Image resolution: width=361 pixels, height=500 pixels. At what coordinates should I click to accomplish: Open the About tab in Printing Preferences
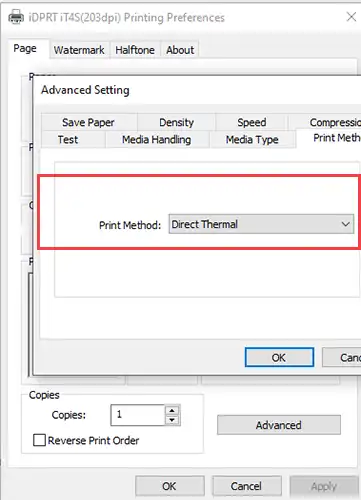pos(180,50)
